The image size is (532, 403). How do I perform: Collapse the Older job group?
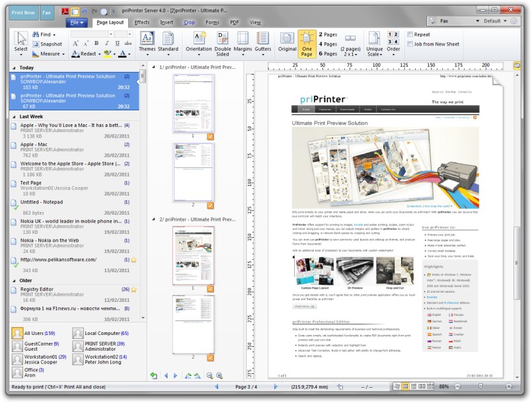14,281
